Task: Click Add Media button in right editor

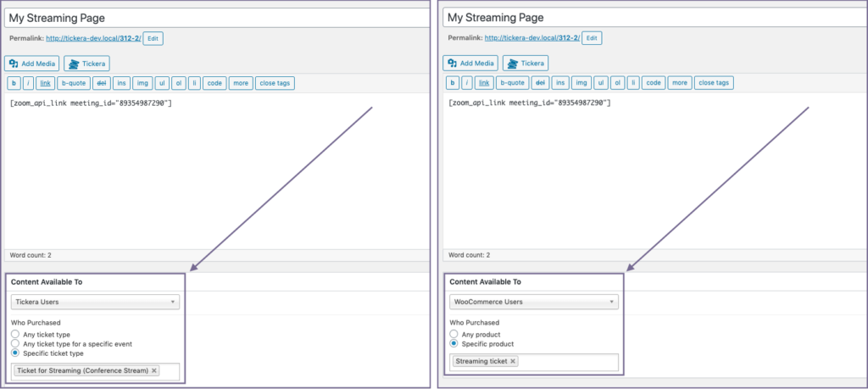Action: [470, 64]
